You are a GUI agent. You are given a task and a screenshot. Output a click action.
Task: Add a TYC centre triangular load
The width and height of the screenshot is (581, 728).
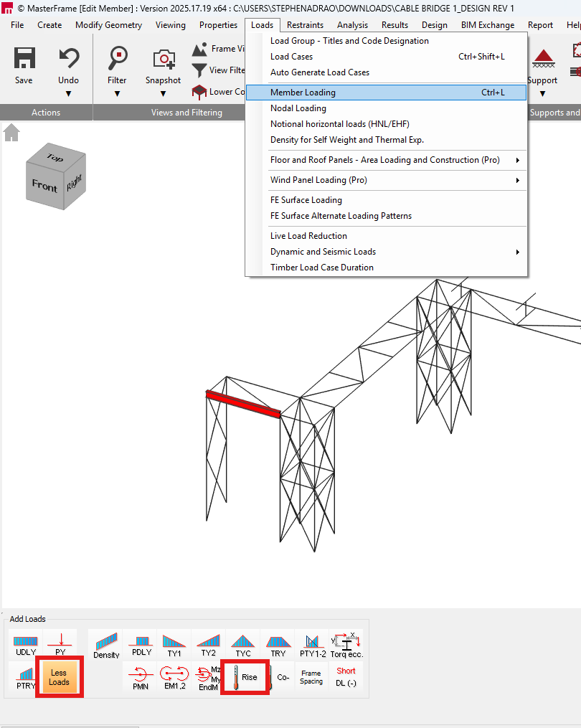(243, 644)
